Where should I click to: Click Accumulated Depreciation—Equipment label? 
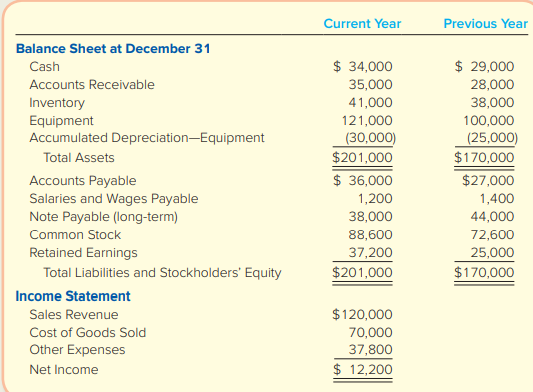tap(147, 138)
